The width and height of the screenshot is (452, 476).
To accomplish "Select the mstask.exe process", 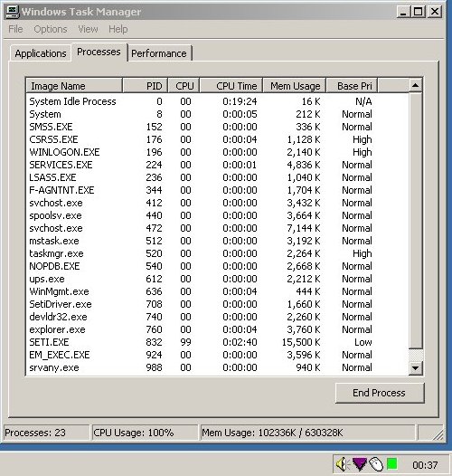I will (x=217, y=241).
